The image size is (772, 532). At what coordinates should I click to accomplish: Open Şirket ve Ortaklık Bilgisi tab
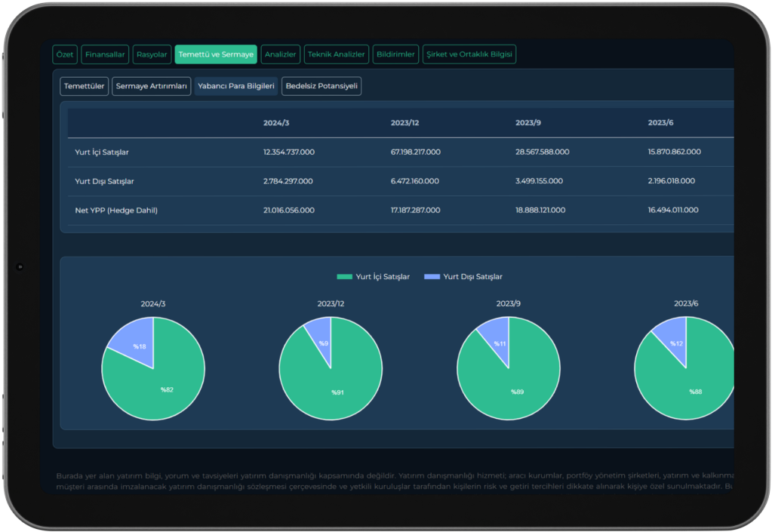pyautogui.click(x=469, y=54)
